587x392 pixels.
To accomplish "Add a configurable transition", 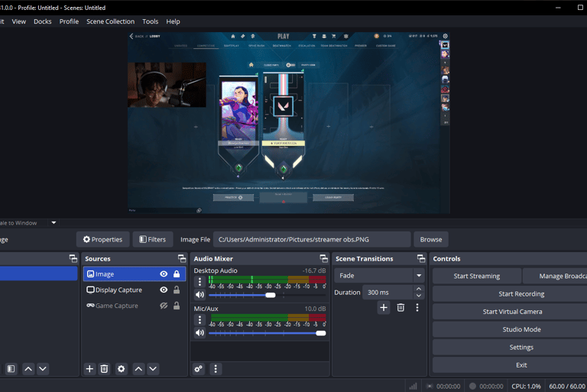I will coord(384,308).
